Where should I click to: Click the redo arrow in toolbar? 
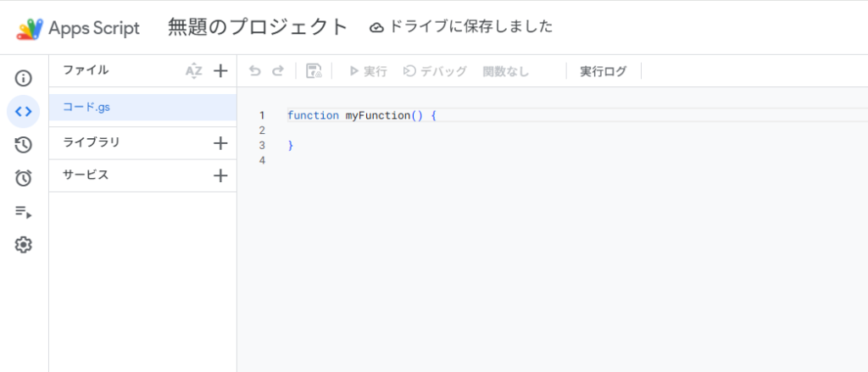277,71
